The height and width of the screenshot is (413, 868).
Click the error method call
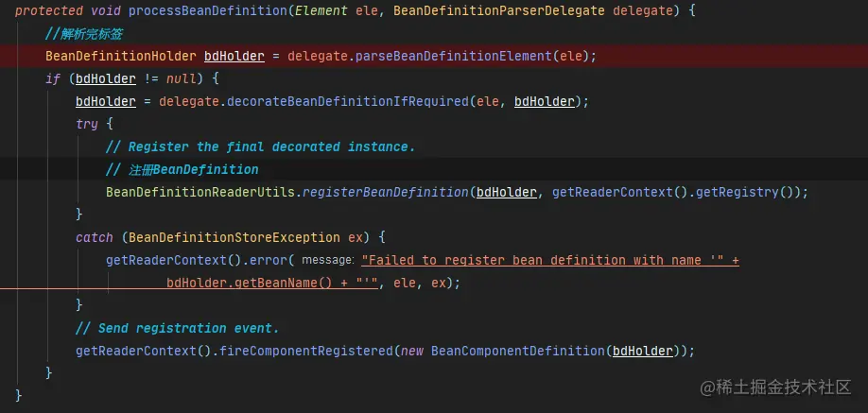(x=269, y=260)
